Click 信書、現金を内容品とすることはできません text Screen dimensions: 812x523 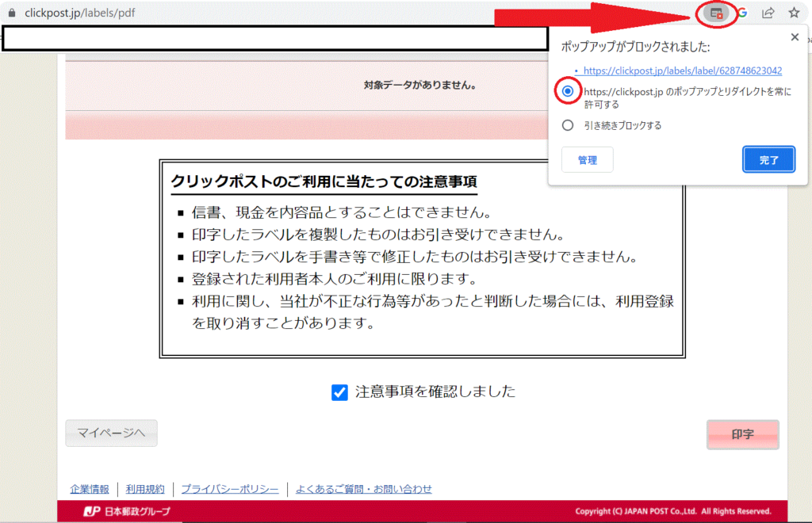tap(342, 212)
